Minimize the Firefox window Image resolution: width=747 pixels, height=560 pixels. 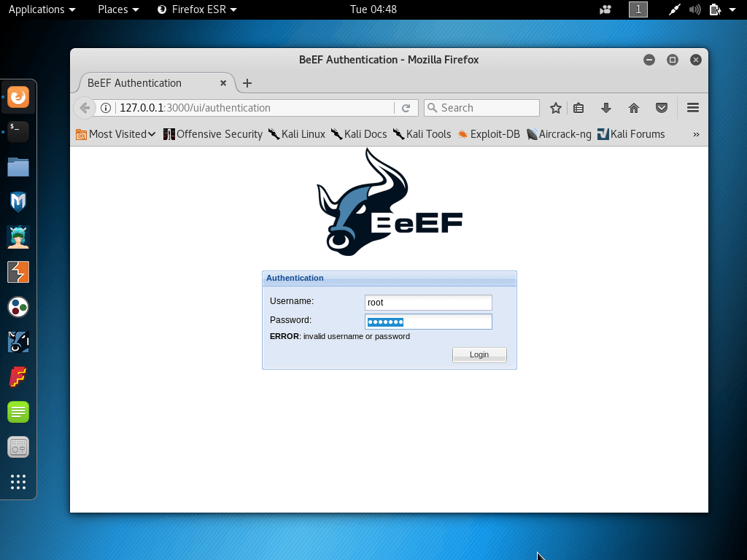(649, 60)
